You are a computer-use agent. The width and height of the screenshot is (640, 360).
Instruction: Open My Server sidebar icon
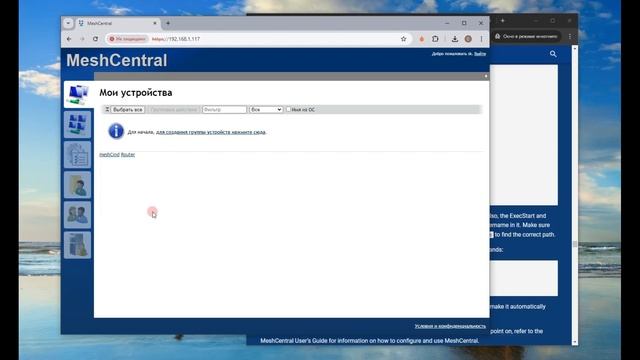78,245
